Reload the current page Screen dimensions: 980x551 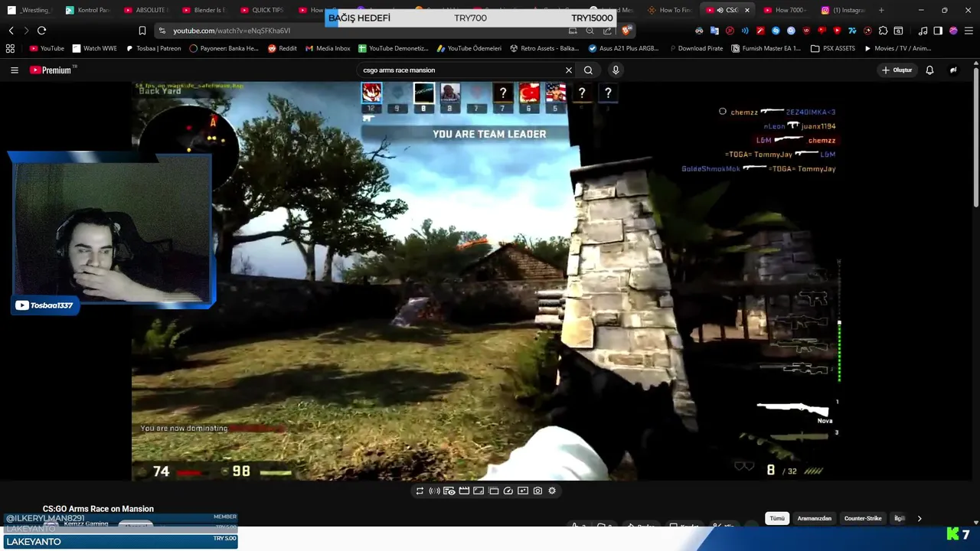click(41, 30)
